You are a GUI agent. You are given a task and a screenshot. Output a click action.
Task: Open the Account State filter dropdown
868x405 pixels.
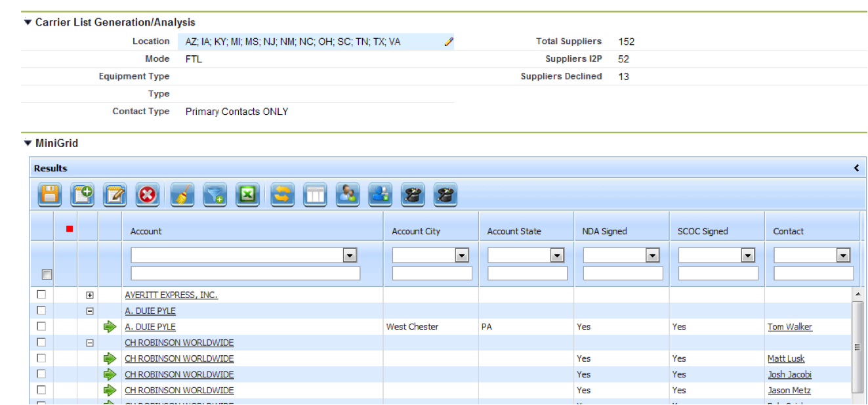pyautogui.click(x=557, y=255)
